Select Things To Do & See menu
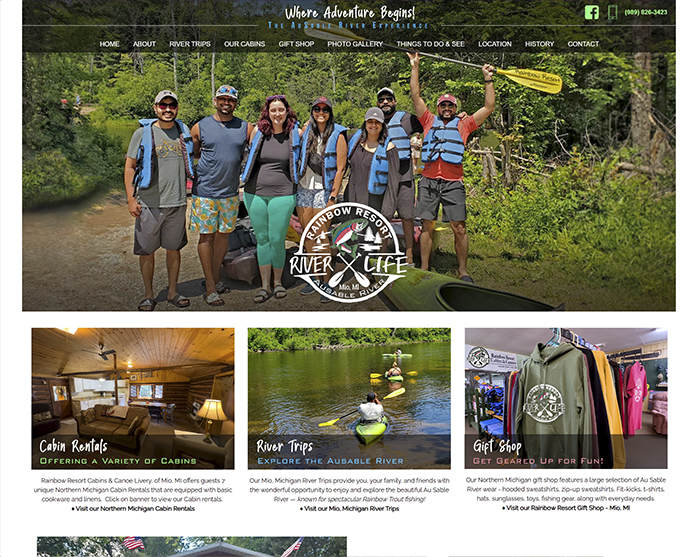700x557 pixels. coord(430,44)
